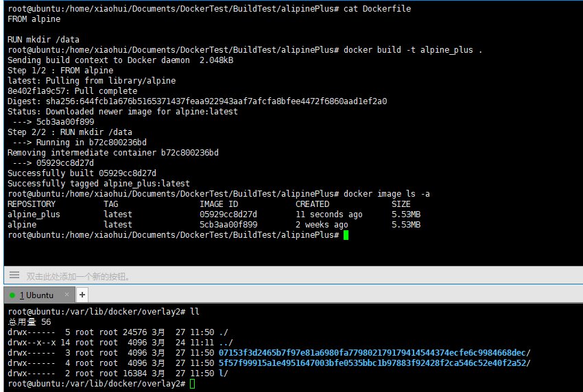Click the 07153f3d2465 directory name
The image size is (583, 392).
[374, 353]
